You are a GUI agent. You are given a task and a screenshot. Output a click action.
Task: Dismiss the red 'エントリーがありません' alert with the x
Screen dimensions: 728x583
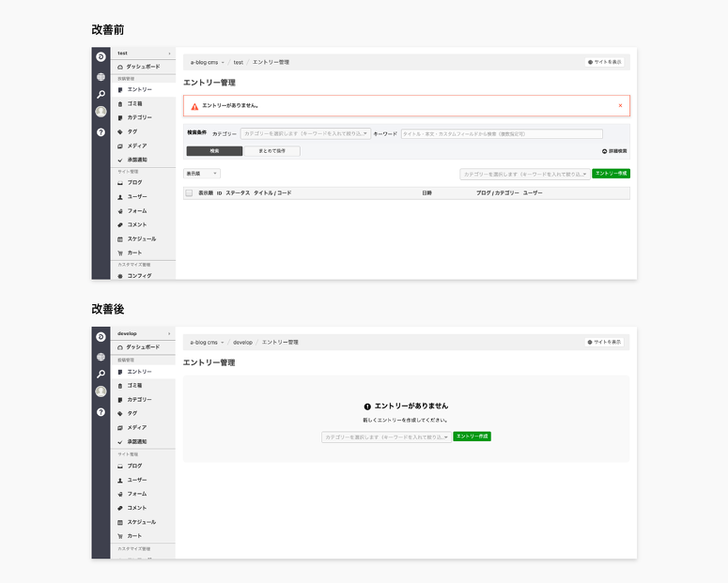620,105
